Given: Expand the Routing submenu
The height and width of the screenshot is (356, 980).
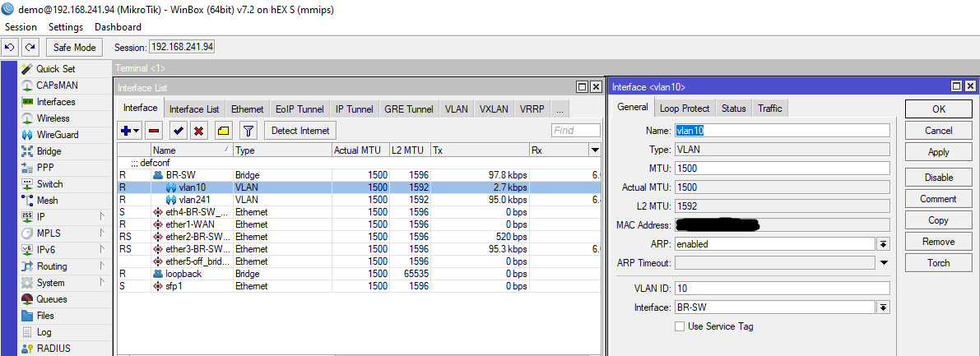Looking at the screenshot, I should 101,266.
